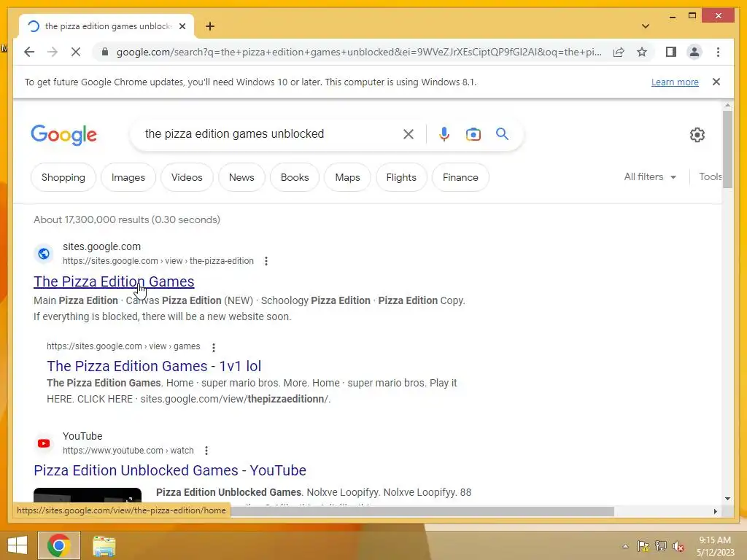Click the muted volume tray icon
747x560 pixels.
click(x=678, y=546)
